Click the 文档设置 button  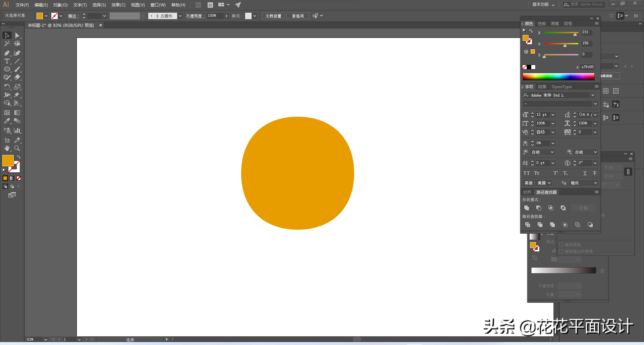(273, 16)
